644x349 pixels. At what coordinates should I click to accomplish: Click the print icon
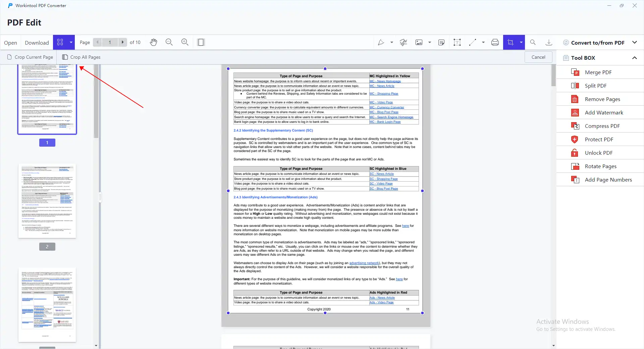pos(495,42)
